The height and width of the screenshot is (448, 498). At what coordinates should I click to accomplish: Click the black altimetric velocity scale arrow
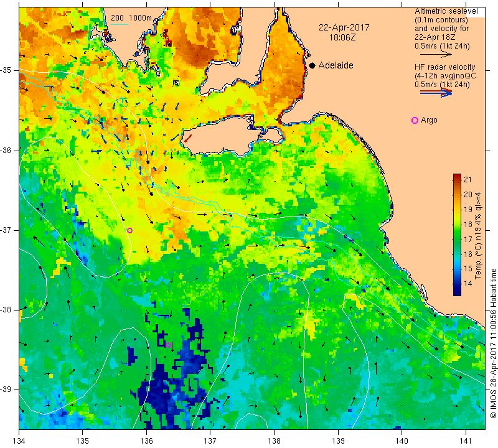[436, 54]
